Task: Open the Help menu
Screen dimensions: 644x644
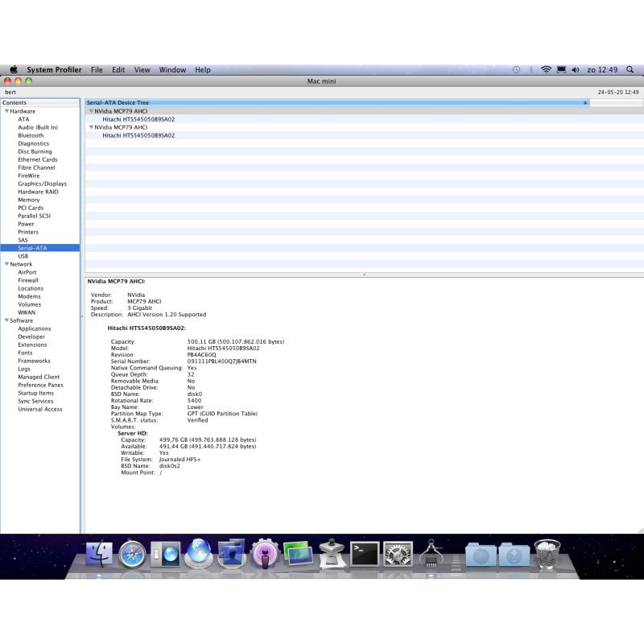Action: click(203, 70)
